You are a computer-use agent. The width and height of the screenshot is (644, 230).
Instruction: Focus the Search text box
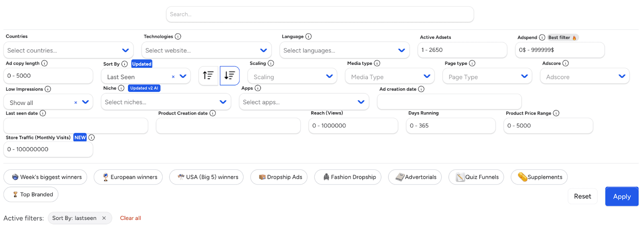[320, 14]
